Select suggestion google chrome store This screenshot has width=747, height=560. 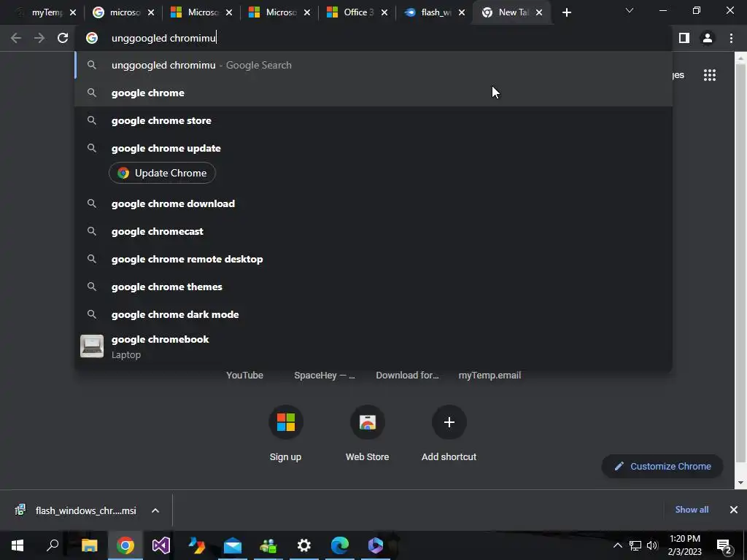(373, 120)
